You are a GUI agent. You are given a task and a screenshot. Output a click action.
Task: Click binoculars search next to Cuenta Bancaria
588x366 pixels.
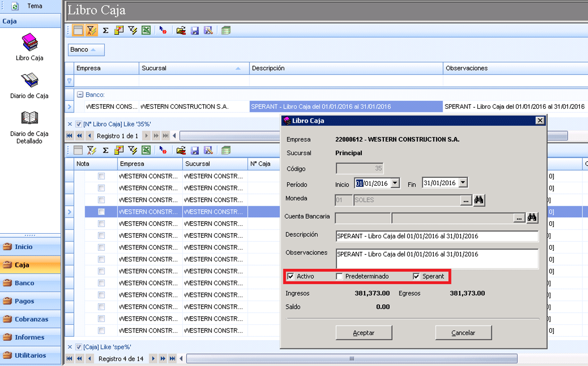point(532,217)
